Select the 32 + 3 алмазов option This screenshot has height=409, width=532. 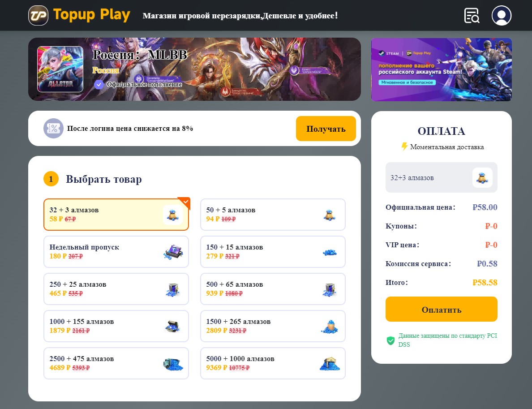point(116,215)
